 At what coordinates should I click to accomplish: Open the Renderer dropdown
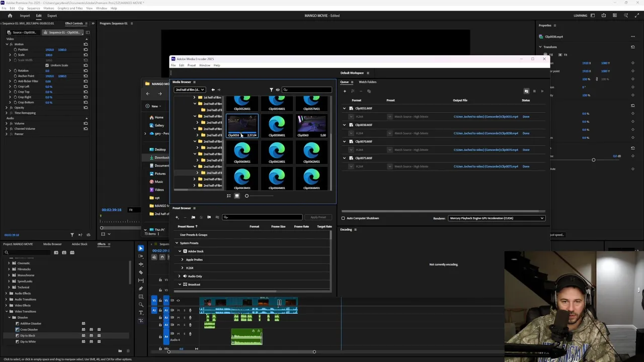click(496, 218)
